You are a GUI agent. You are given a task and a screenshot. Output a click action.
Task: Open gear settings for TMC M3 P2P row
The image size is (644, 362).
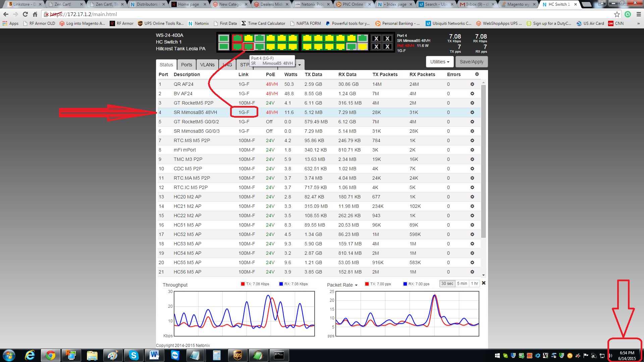(x=472, y=159)
